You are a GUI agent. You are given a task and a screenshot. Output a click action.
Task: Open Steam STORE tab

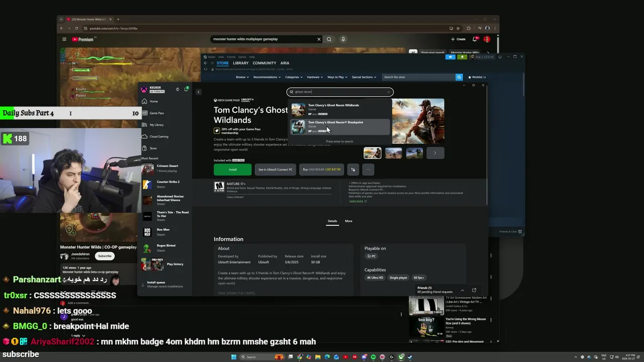coord(222,63)
